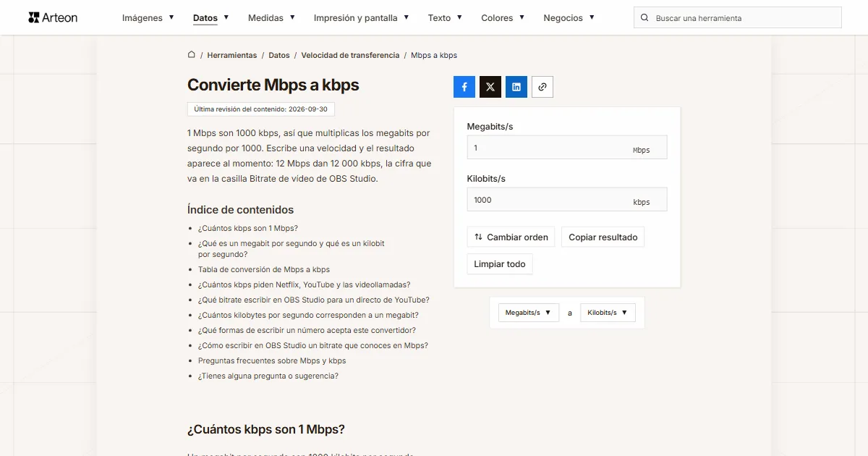Image resolution: width=868 pixels, height=456 pixels.
Task: Go to Velocidad de transferencia breadcrumb
Action: pos(350,55)
